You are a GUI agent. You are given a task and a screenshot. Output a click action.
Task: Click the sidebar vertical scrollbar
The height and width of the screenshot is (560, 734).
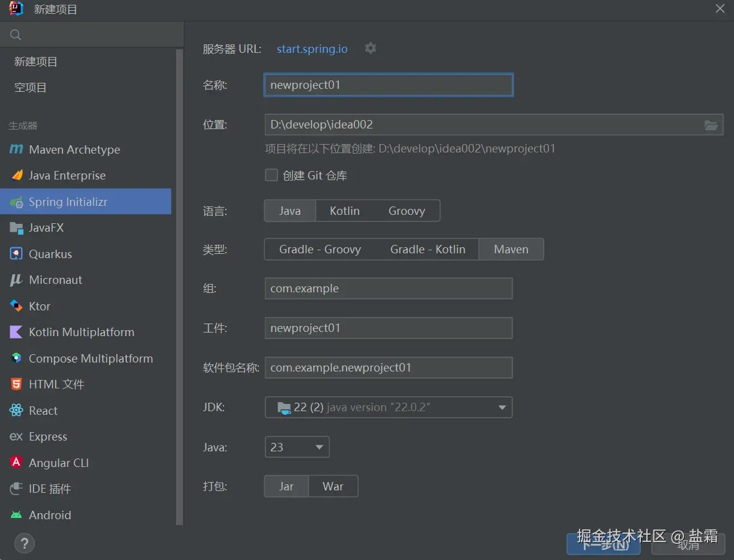(179, 287)
